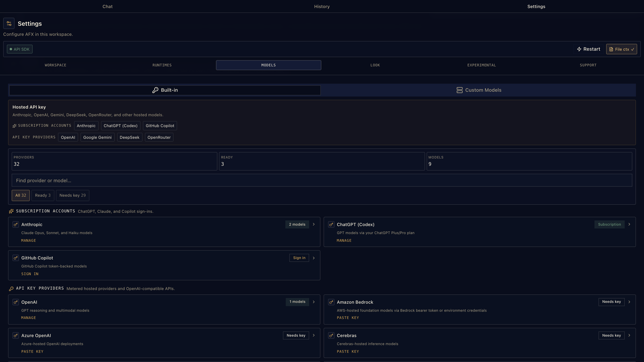Click the OpenRouter provider chip
The width and height of the screenshot is (644, 362).
[159, 137]
